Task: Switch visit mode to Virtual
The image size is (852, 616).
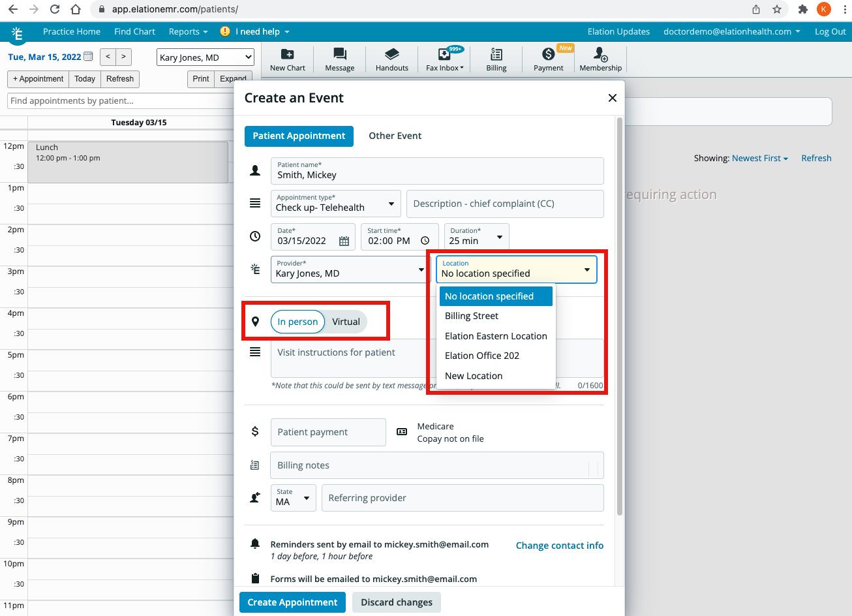Action: click(x=346, y=322)
